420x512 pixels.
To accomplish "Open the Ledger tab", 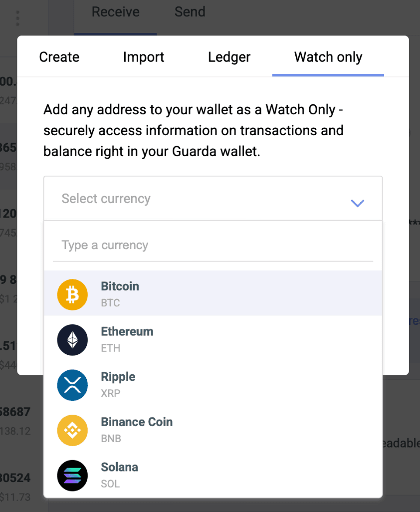I will 229,57.
